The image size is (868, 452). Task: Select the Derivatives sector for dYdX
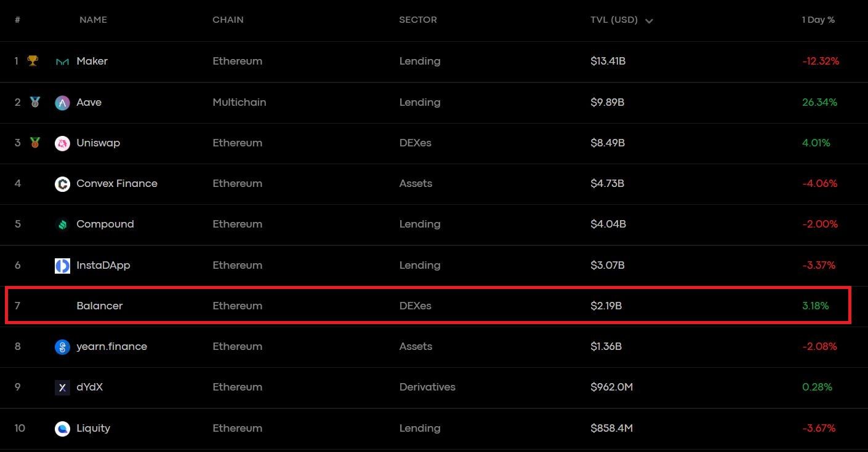point(427,387)
